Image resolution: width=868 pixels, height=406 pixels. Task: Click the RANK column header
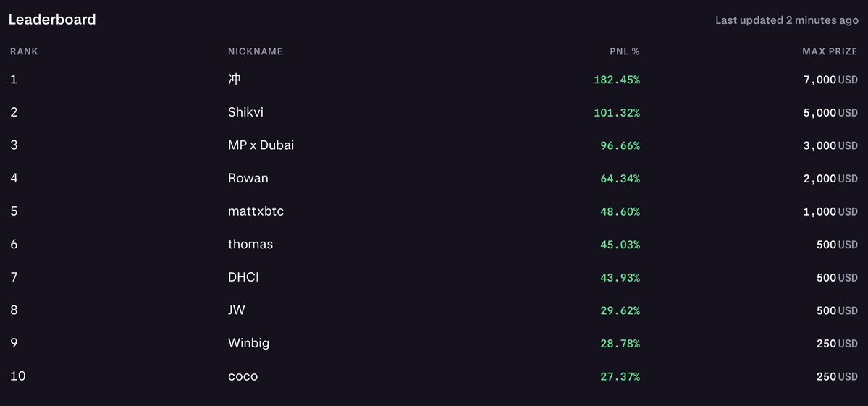click(x=24, y=51)
